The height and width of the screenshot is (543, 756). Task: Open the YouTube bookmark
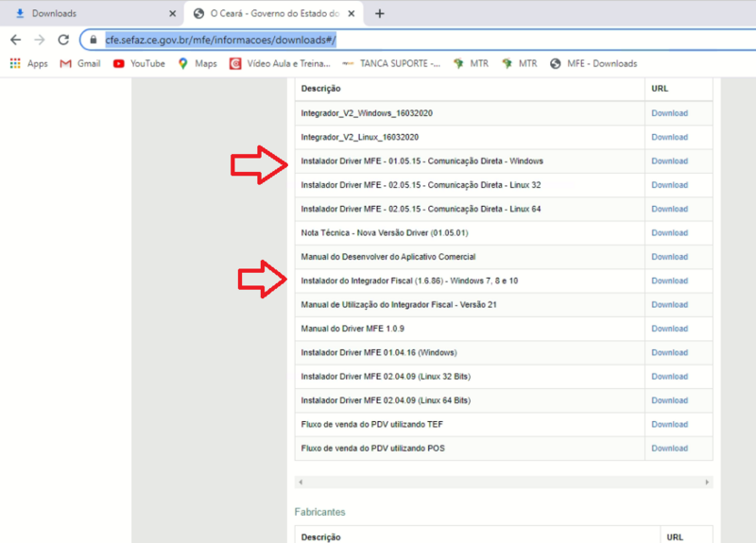click(x=139, y=63)
